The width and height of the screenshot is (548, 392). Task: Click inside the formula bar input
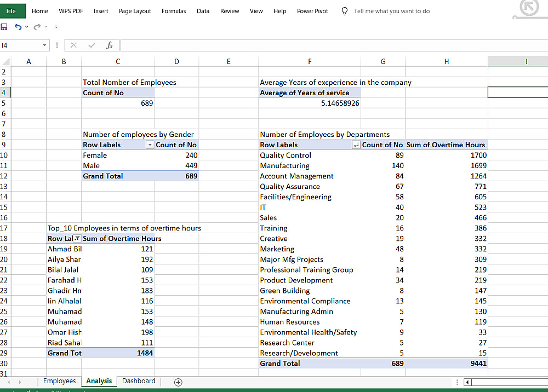[329, 45]
